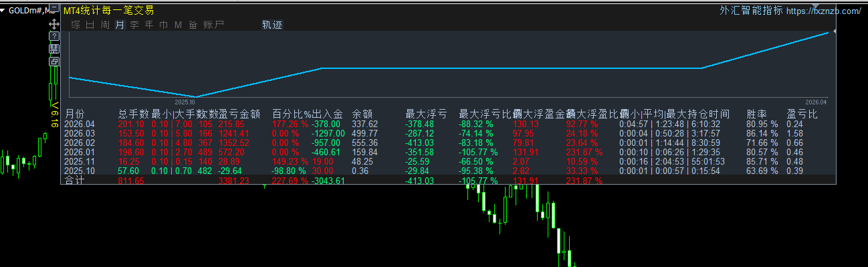Click floating profit value 130.13

(x=526, y=124)
